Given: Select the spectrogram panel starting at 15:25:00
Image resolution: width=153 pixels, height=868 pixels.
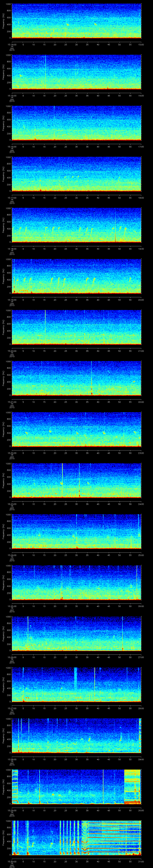Looking at the screenshot, I should click(77, 583).
